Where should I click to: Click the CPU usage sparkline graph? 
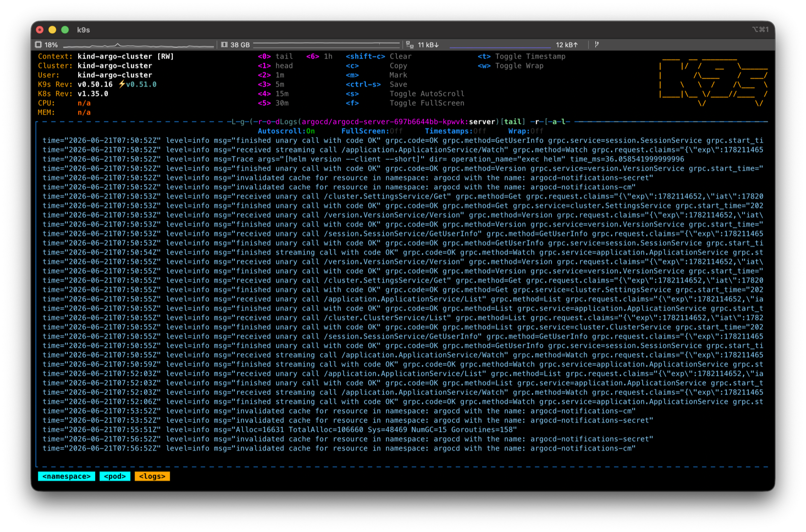139,45
